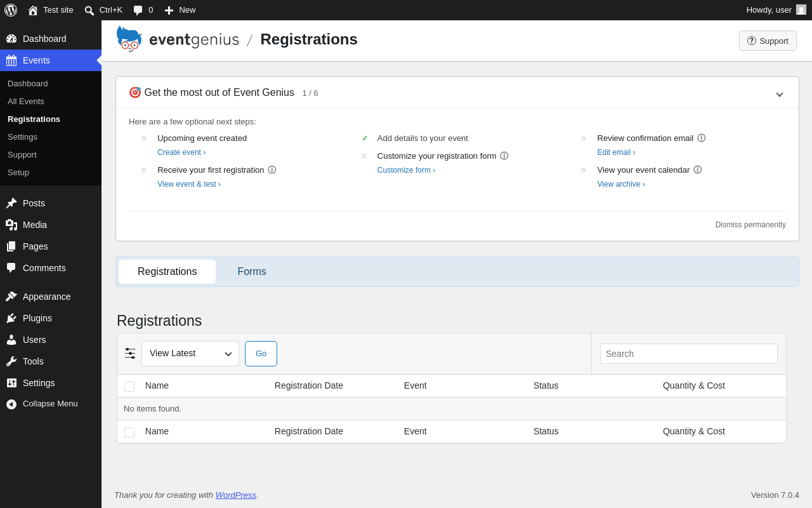Click the Posts pushpin icon
Image resolution: width=812 pixels, height=508 pixels.
click(x=11, y=203)
